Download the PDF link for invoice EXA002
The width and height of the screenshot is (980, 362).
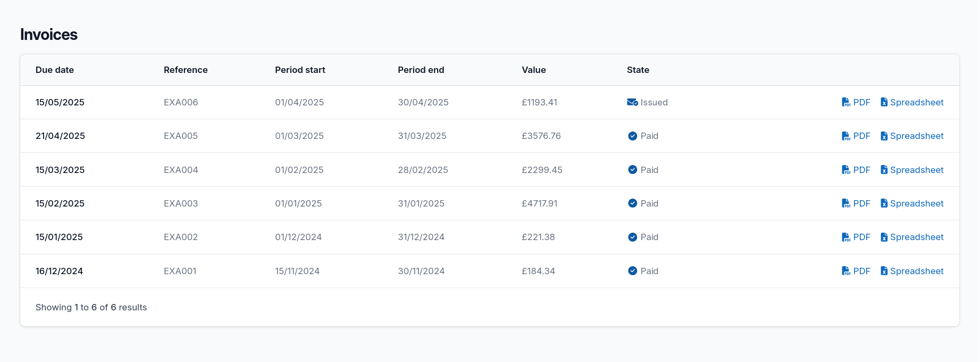point(861,237)
